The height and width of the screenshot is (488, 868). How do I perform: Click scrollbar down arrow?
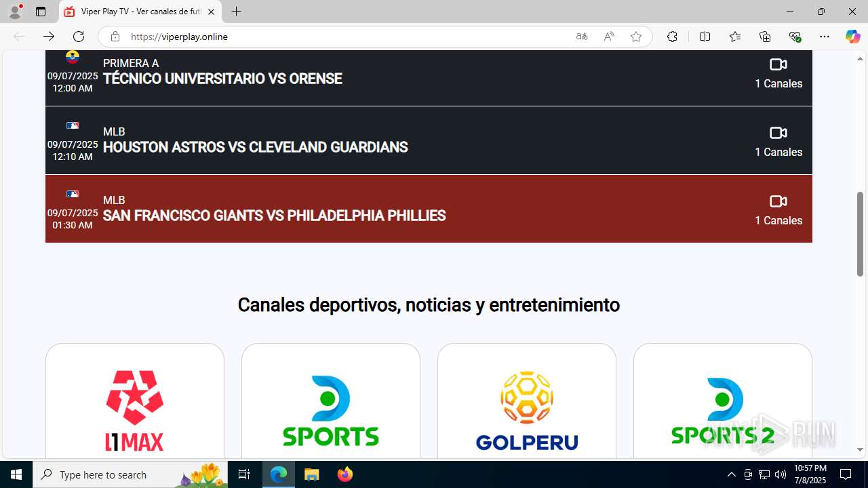click(x=860, y=449)
